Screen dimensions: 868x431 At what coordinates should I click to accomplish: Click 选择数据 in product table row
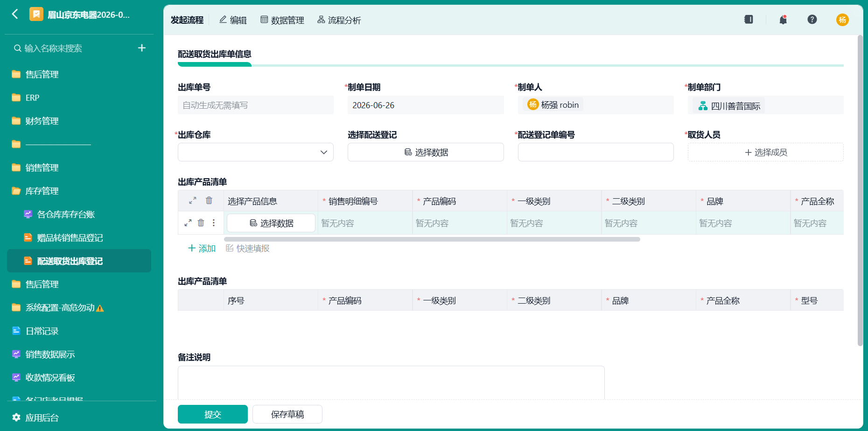pos(271,223)
